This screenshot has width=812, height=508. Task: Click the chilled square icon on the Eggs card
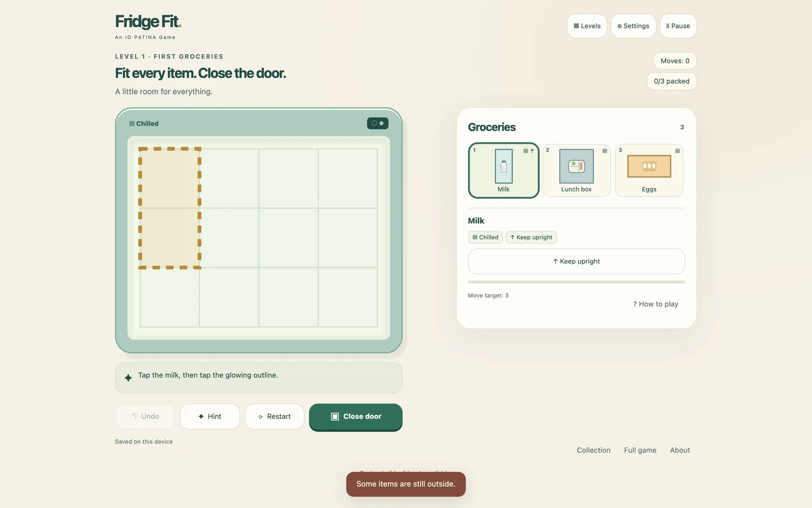point(677,151)
